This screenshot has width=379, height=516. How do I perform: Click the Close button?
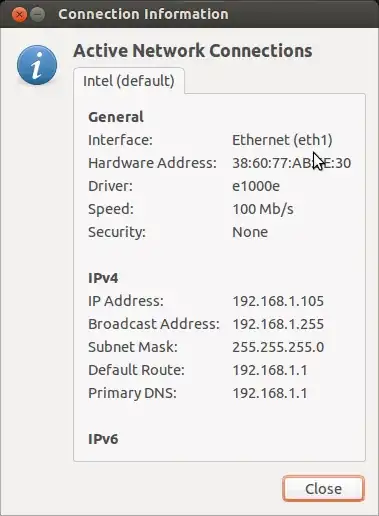click(323, 489)
